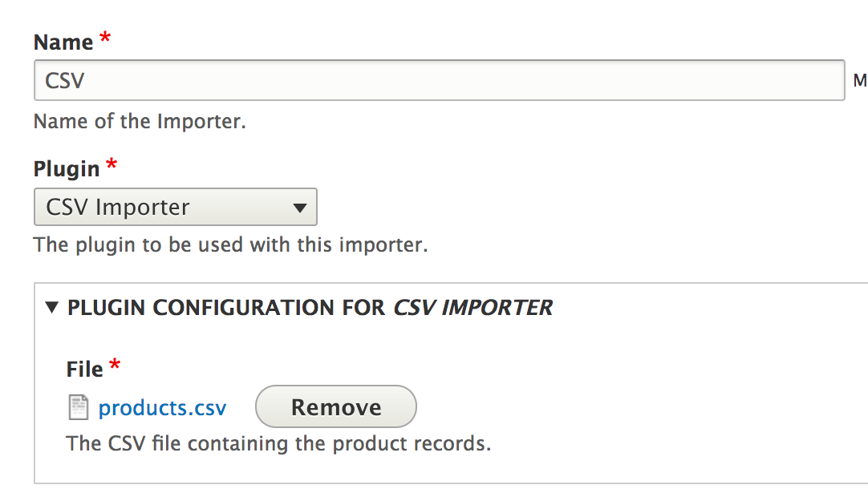
Task: Click the red asterisk beside Plugin
Action: [111, 167]
